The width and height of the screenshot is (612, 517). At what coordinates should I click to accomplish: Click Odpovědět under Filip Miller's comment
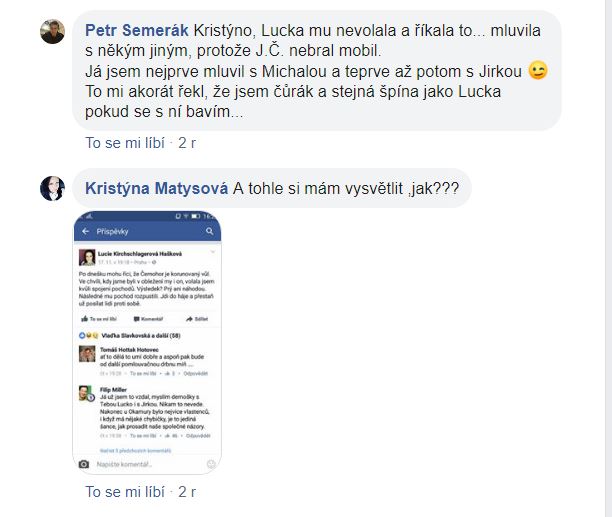pos(198,435)
